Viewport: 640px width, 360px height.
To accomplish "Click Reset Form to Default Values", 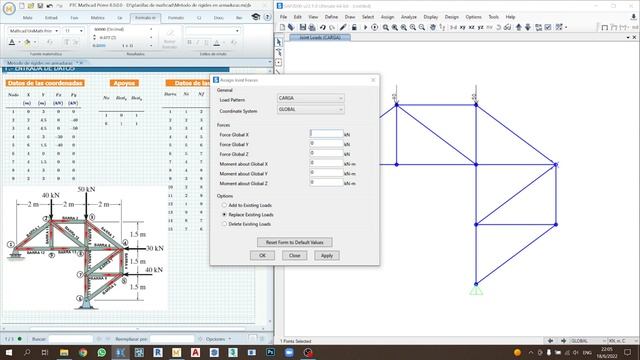I will [x=294, y=242].
